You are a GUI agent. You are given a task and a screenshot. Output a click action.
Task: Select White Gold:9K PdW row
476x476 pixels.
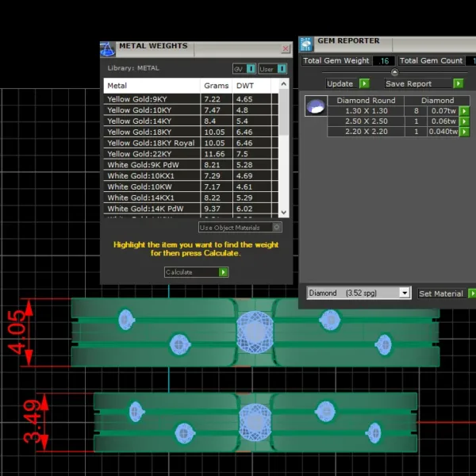[190, 165]
